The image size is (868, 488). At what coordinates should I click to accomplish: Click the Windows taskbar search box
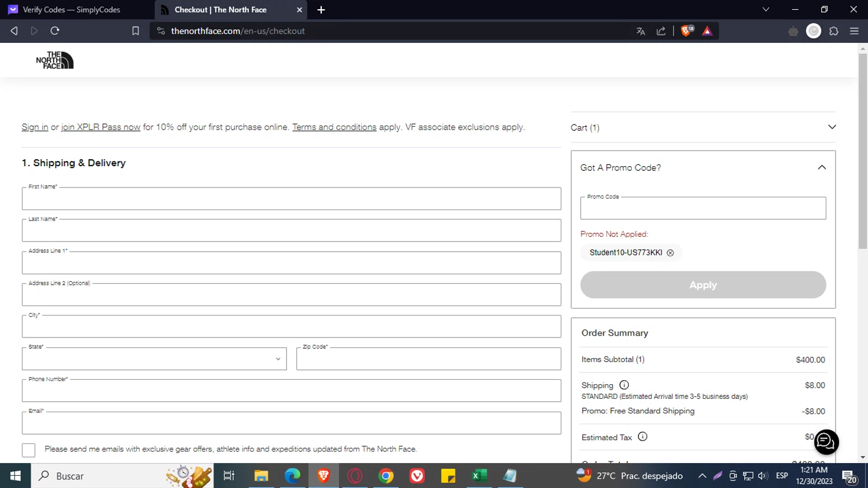122,476
